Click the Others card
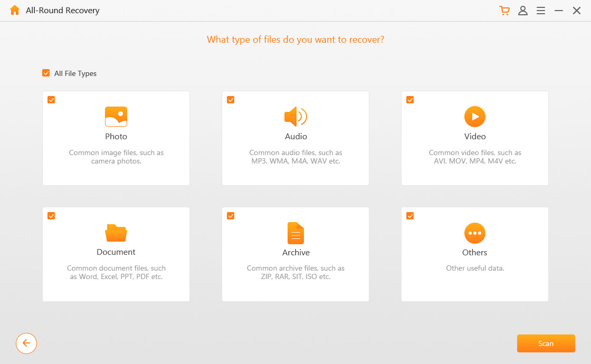The width and height of the screenshot is (591, 364). (x=474, y=254)
